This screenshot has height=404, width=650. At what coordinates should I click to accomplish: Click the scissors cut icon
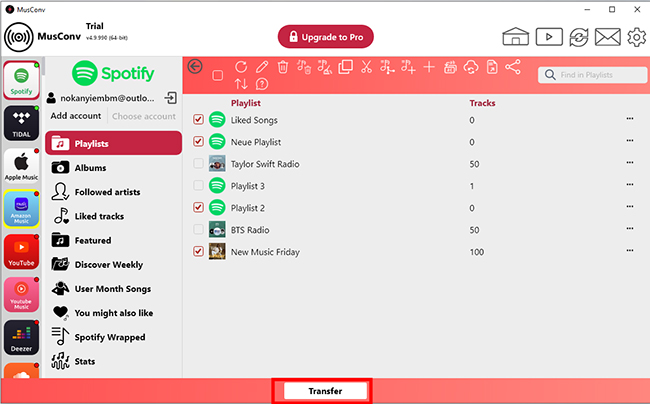coord(366,67)
